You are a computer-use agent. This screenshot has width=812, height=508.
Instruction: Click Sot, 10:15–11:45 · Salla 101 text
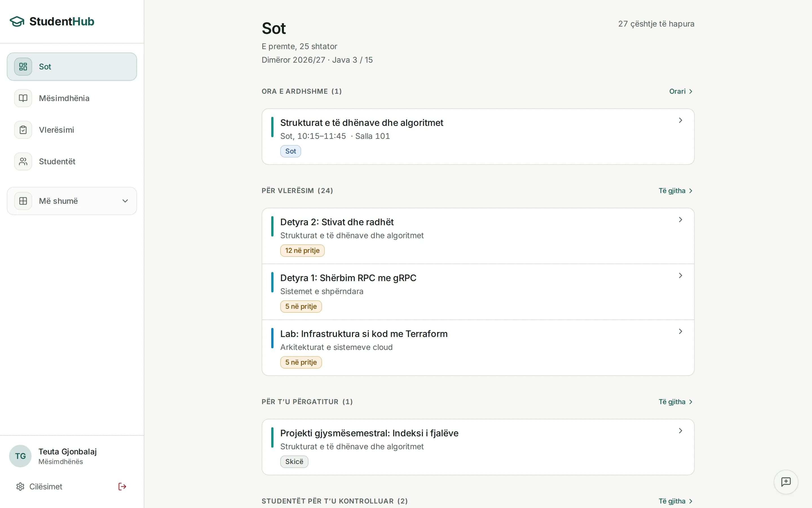click(335, 136)
